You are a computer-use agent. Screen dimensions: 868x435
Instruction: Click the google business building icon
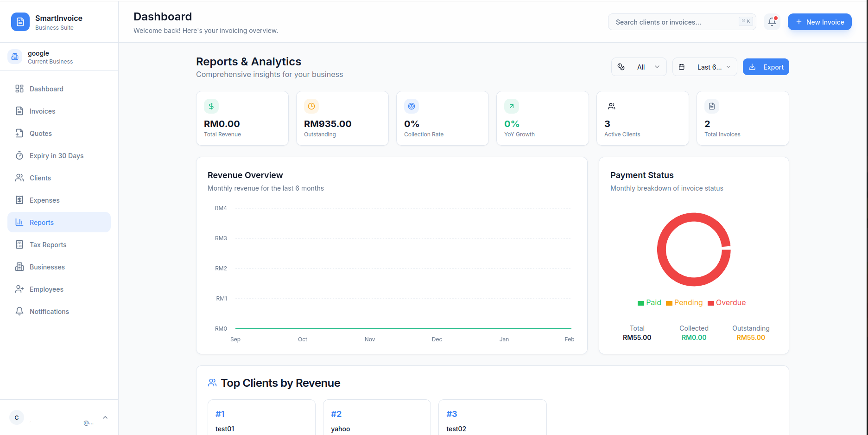(15, 57)
